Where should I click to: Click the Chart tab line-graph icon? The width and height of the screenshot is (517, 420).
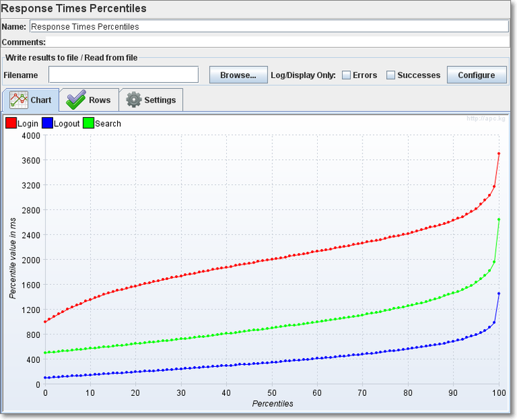[19, 100]
